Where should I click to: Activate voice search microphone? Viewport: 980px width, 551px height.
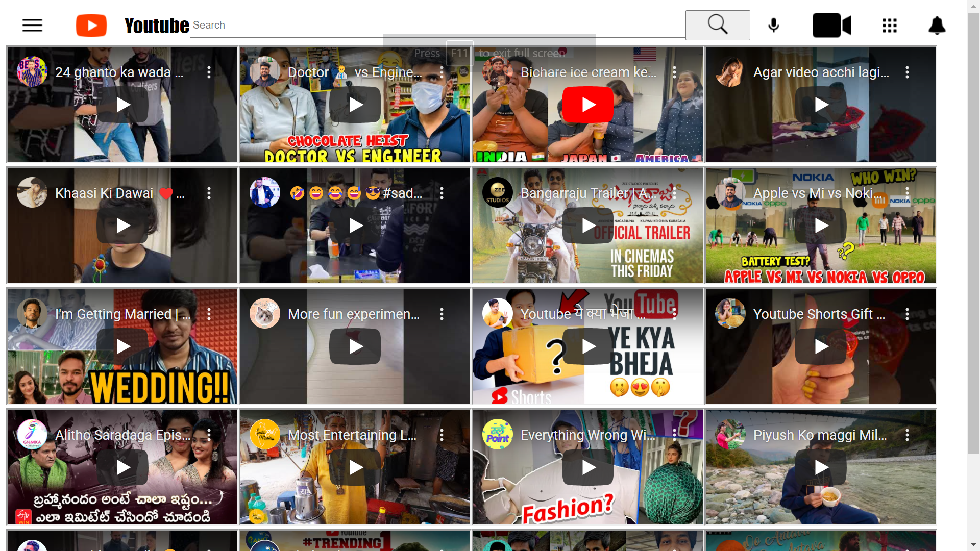[x=773, y=26]
